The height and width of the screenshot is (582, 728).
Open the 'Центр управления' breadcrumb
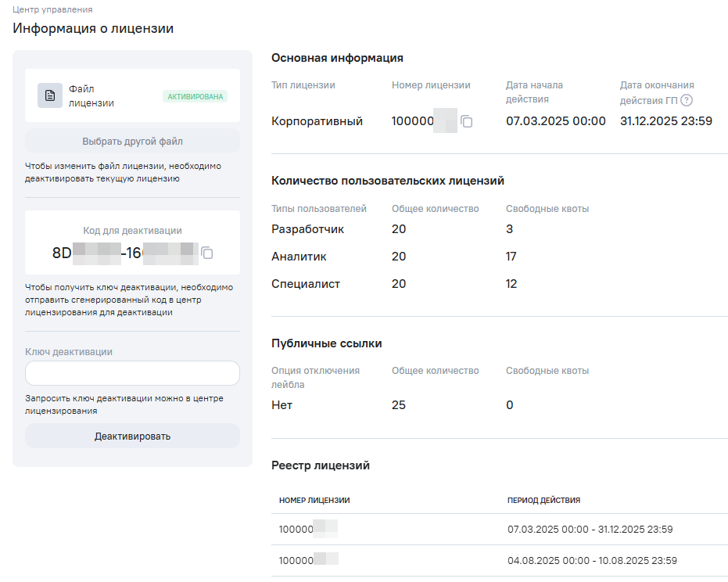pyautogui.click(x=52, y=9)
